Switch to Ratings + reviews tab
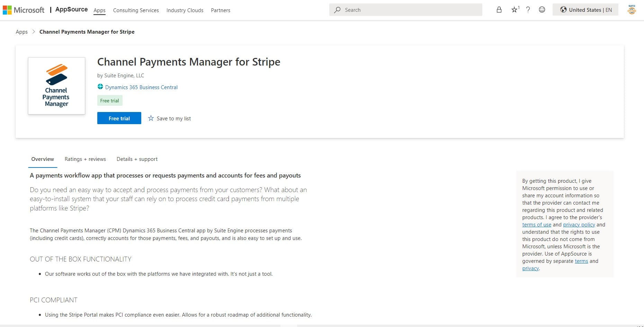The width and height of the screenshot is (644, 327). (85, 159)
